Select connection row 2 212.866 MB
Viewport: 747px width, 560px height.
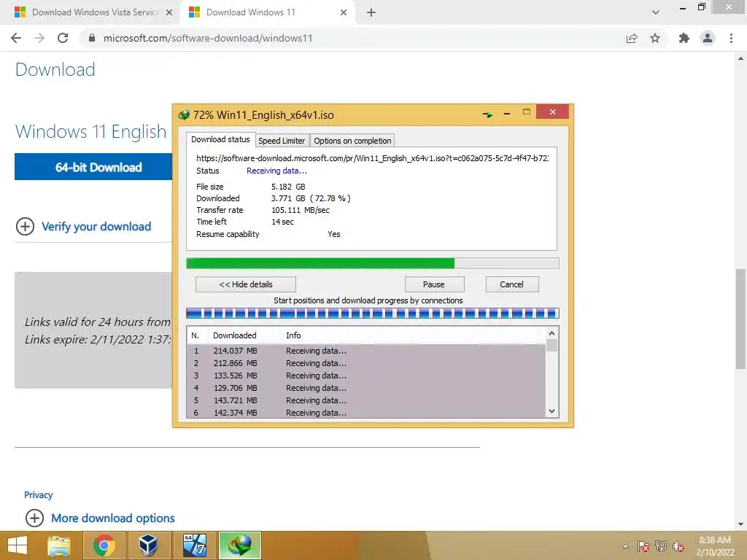pos(365,363)
